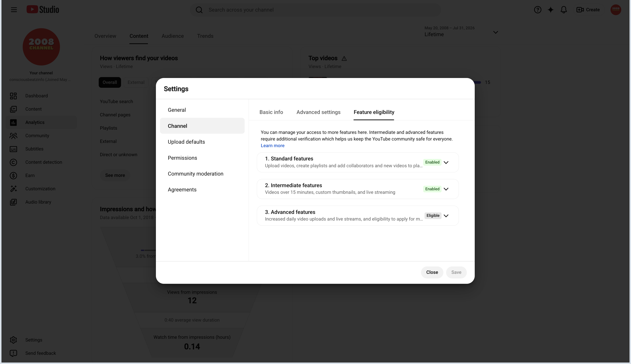
Task: Switch to the Advanced settings tab
Action: tap(318, 112)
